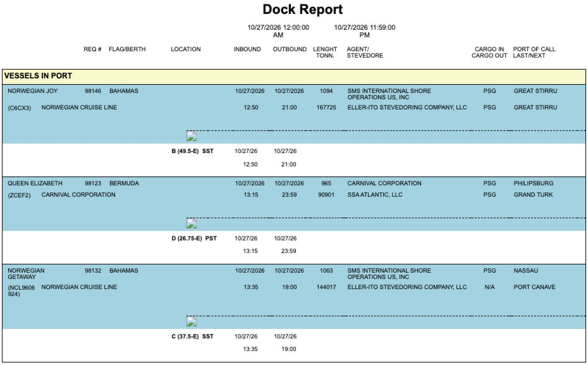
Task: Click the LOCATION column header
Action: 186,49
